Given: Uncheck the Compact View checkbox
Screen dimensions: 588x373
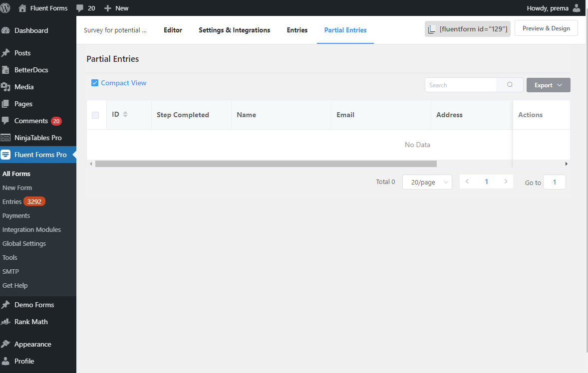Looking at the screenshot, I should click(x=95, y=83).
